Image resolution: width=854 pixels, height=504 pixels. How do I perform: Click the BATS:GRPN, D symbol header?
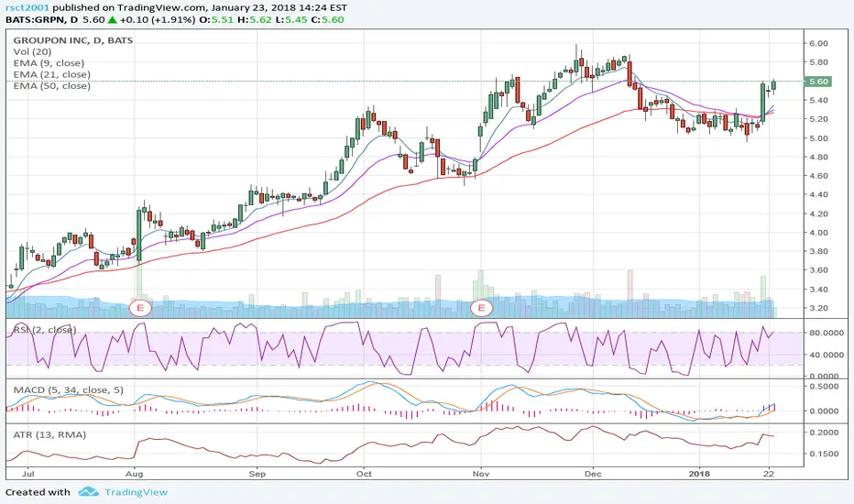point(41,19)
